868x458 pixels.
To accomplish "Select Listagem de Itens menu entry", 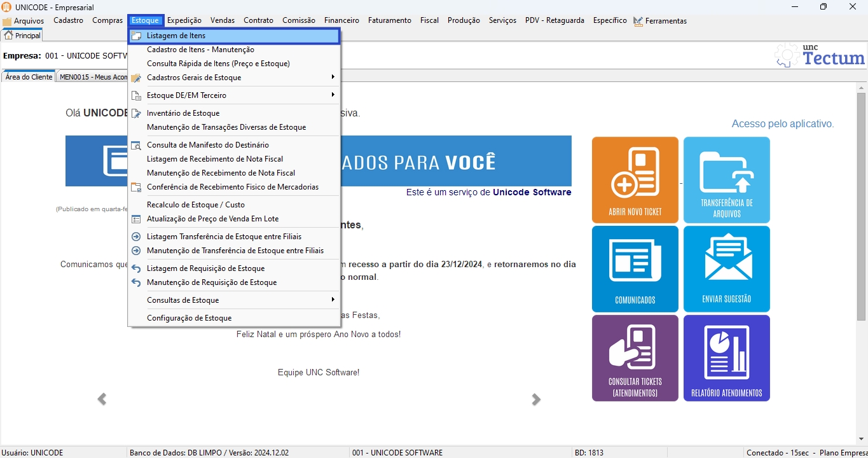I will (176, 36).
